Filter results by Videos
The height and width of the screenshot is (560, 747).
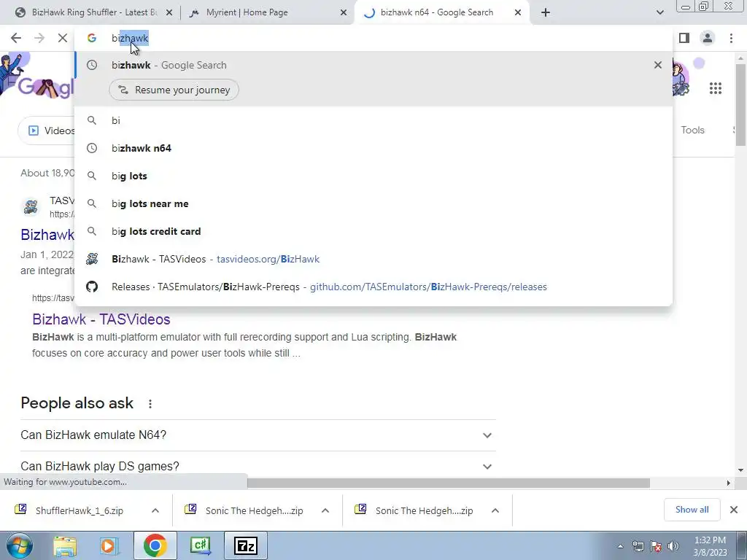pyautogui.click(x=47, y=131)
